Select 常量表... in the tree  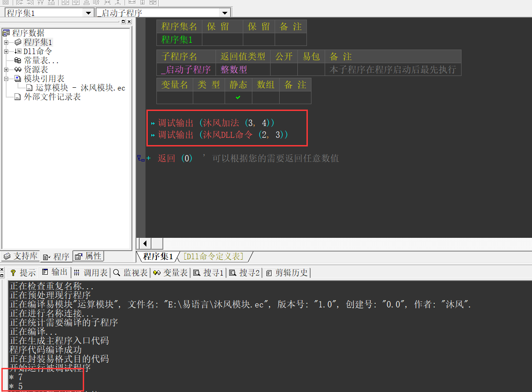pos(41,60)
